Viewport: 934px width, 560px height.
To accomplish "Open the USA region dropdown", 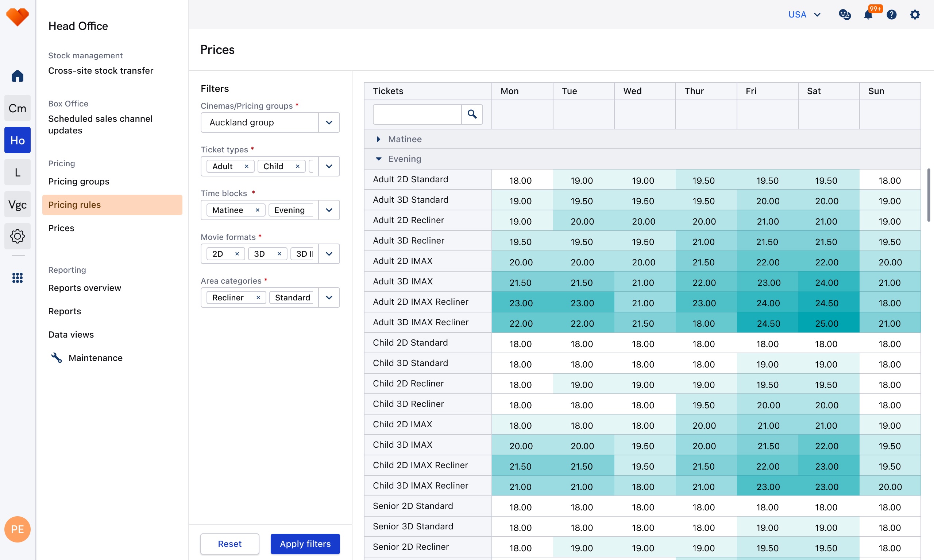I will [x=804, y=15].
